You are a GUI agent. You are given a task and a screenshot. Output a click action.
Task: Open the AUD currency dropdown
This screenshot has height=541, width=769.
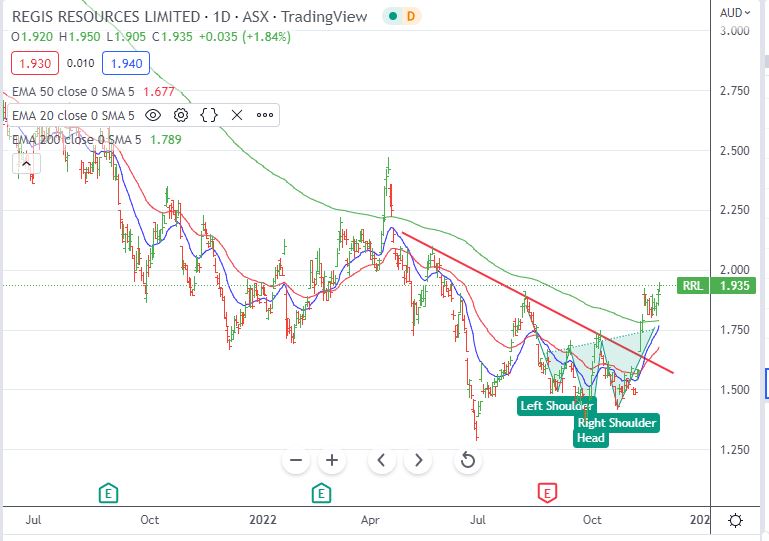(x=735, y=13)
